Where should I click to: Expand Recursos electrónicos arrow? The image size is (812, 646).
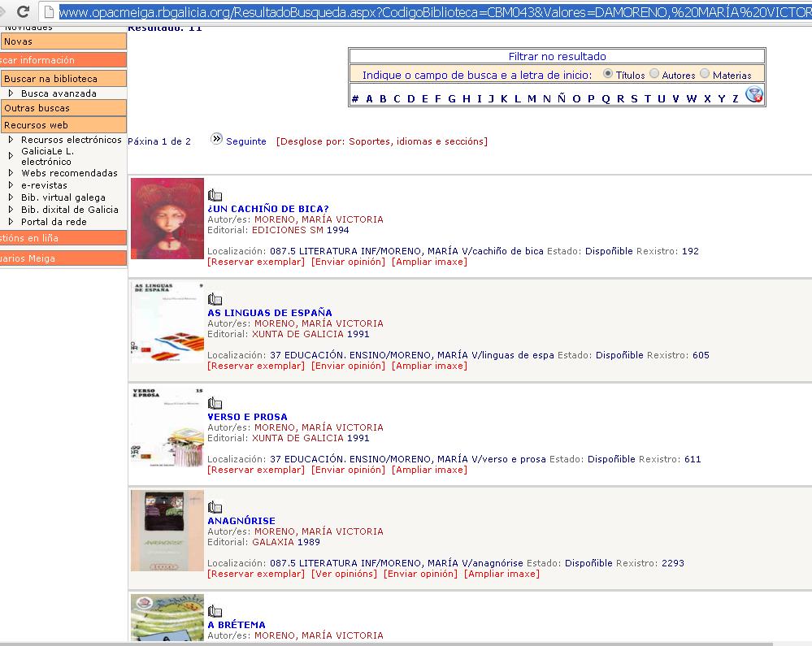(11, 139)
